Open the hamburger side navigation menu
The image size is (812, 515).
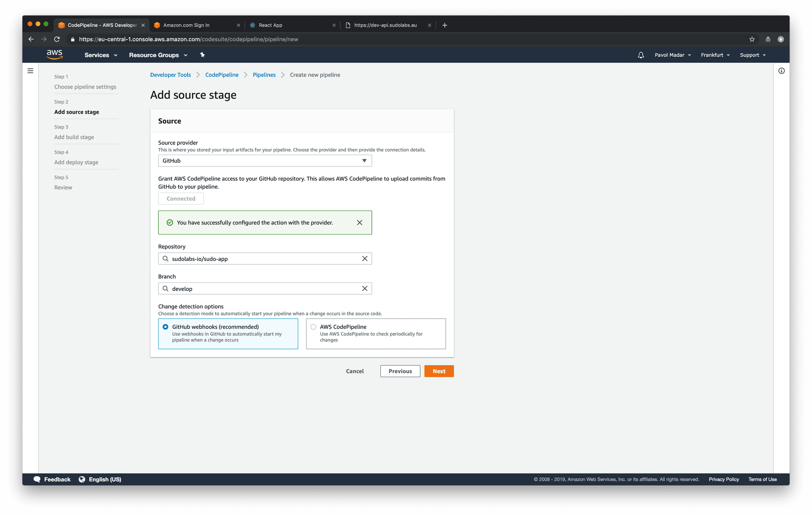tap(30, 71)
